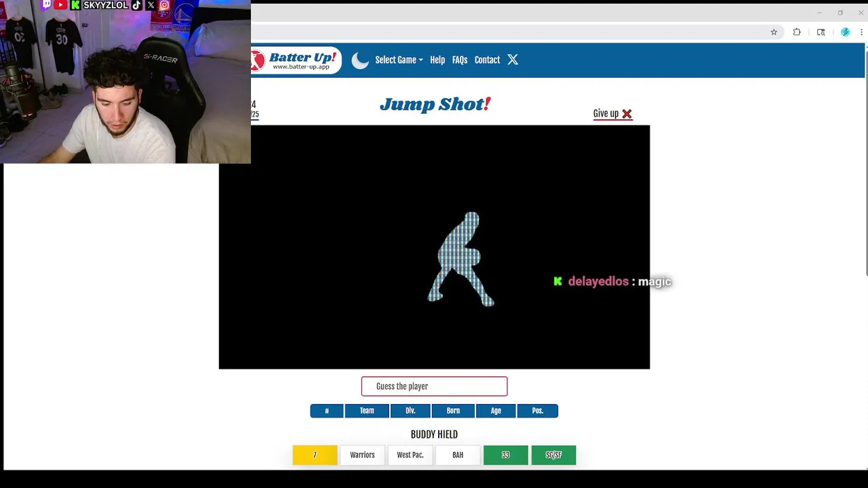Click the Warriors team cell

coord(362,455)
